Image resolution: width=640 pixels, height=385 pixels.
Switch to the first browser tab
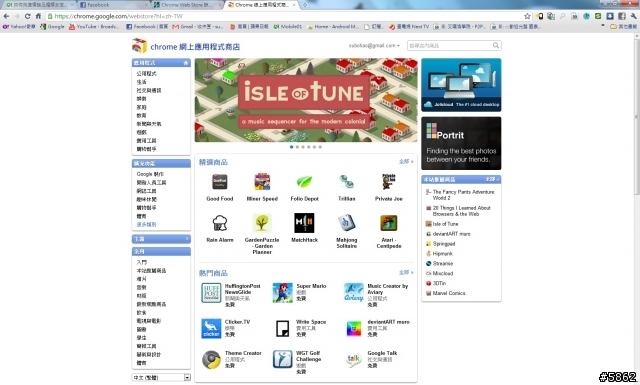click(x=39, y=5)
